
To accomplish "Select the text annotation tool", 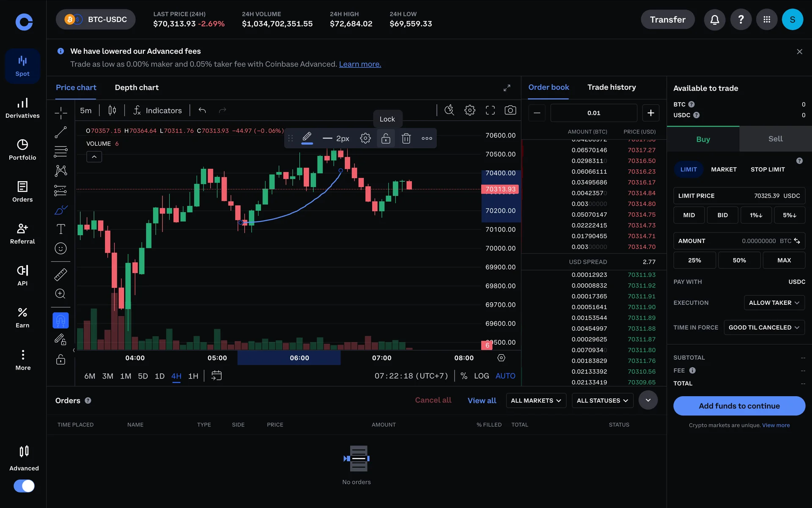I will click(x=60, y=229).
